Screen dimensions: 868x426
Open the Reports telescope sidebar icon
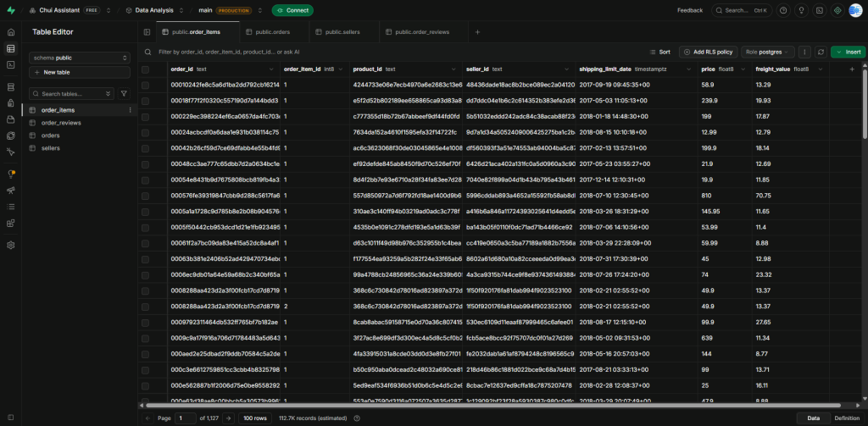10,190
